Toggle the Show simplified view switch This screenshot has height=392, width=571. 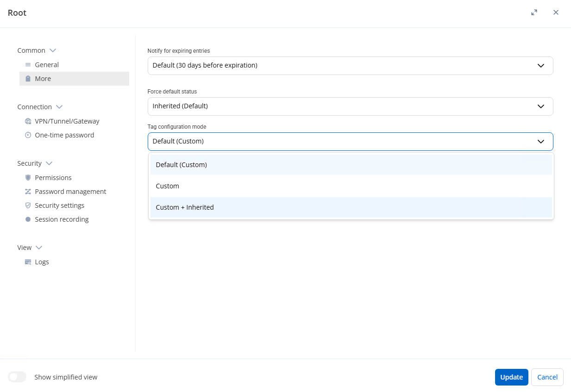[17, 377]
